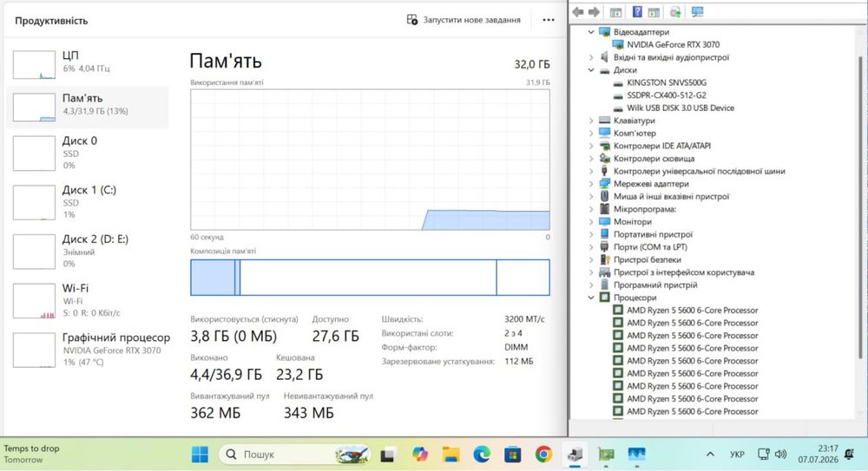Viewport: 868px width, 471px height.
Task: Select Wi-Fi in the performance sidebar
Action: (89, 300)
